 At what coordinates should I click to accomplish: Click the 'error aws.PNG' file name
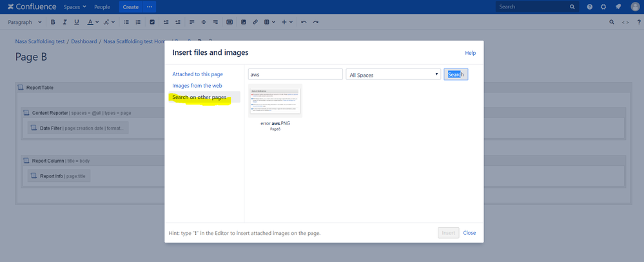pyautogui.click(x=275, y=123)
